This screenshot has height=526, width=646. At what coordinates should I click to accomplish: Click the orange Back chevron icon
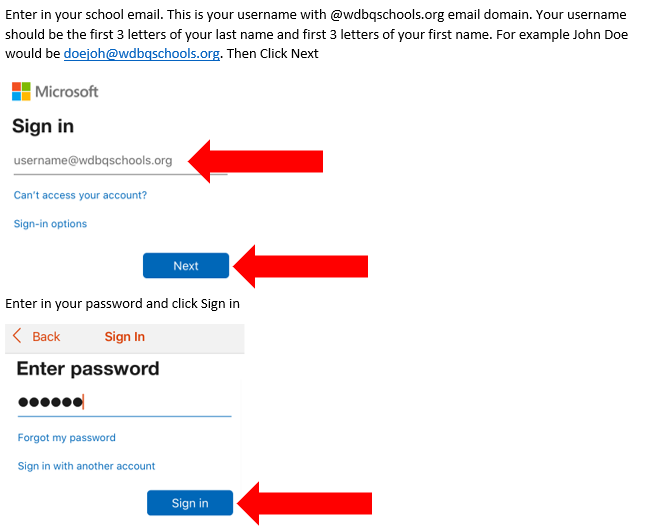pyautogui.click(x=17, y=337)
